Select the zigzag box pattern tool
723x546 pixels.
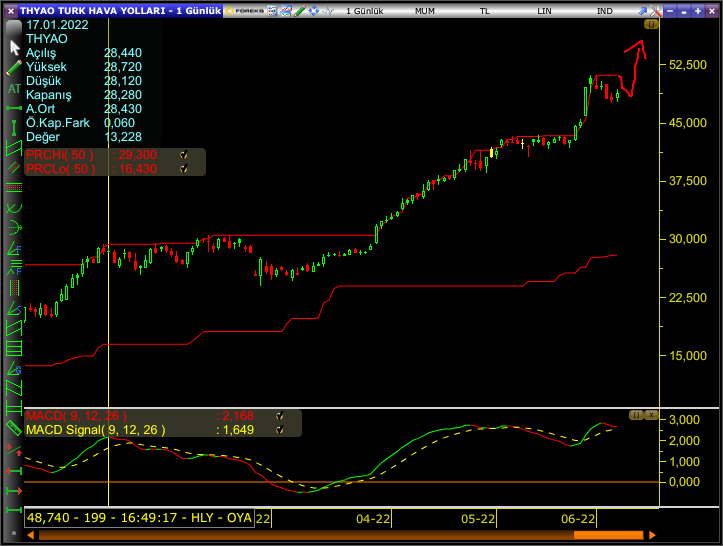point(14,388)
